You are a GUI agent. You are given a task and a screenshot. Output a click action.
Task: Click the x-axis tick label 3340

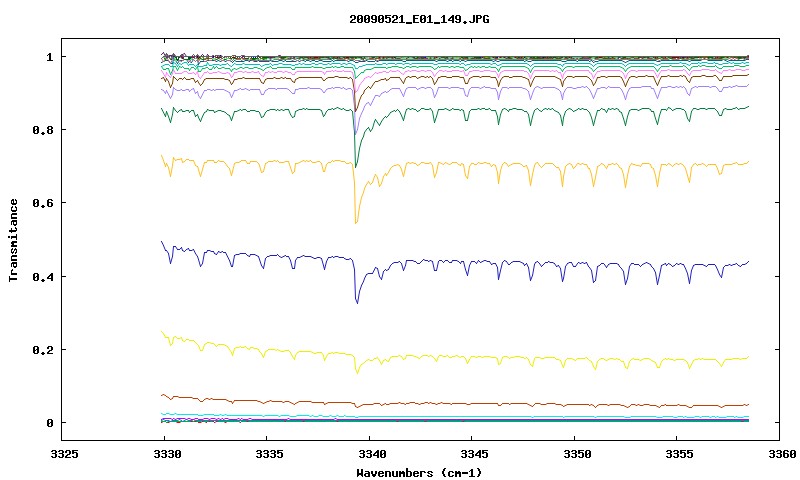(372, 453)
